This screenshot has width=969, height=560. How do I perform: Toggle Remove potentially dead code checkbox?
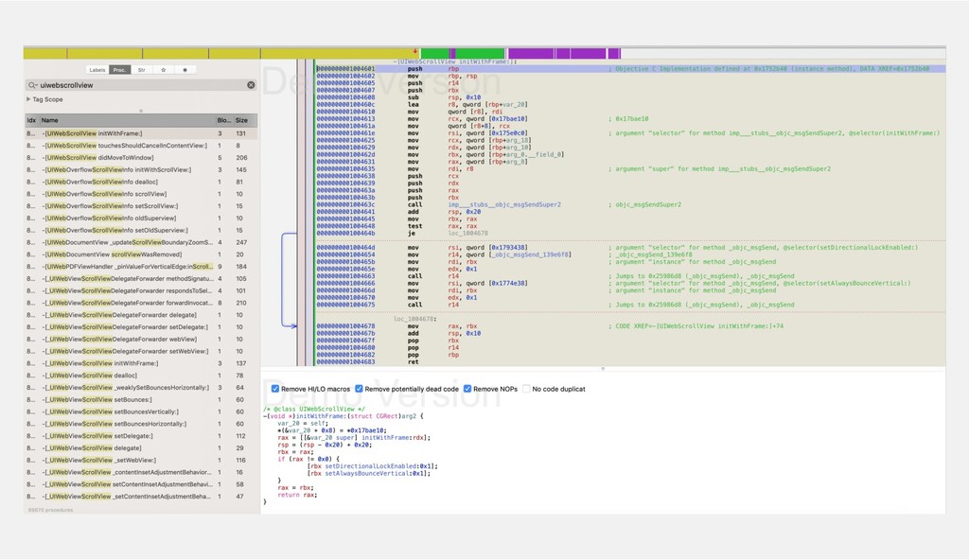pyautogui.click(x=359, y=389)
